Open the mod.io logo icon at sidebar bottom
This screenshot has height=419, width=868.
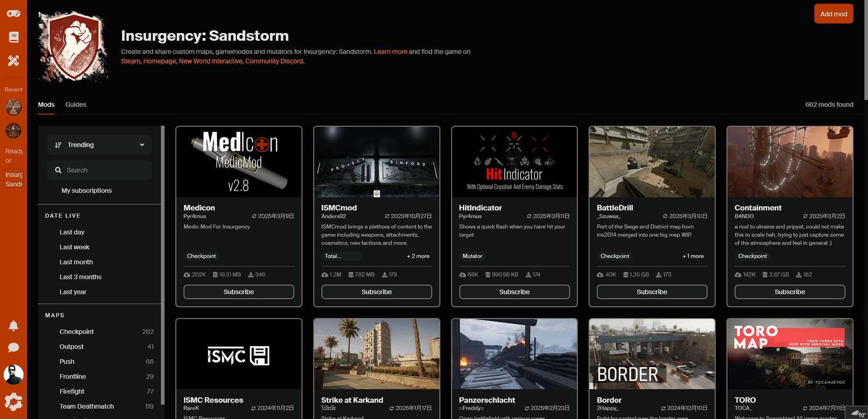pos(14,402)
